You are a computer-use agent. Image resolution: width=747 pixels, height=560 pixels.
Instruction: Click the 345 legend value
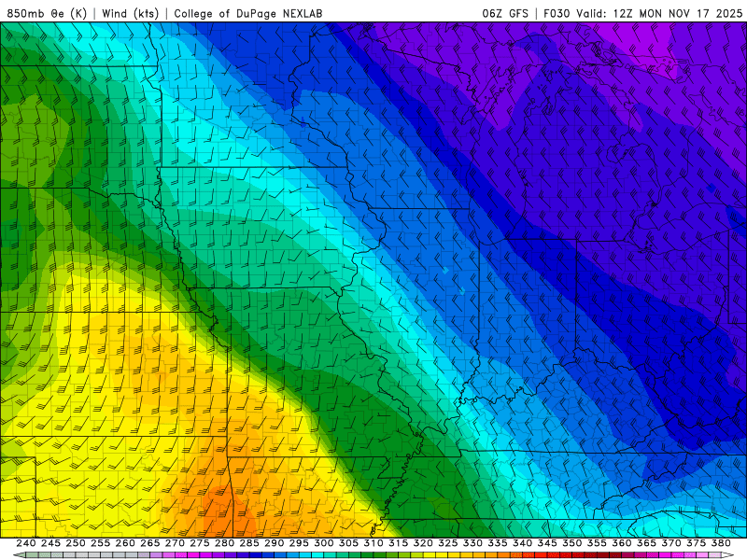pyautogui.click(x=547, y=543)
